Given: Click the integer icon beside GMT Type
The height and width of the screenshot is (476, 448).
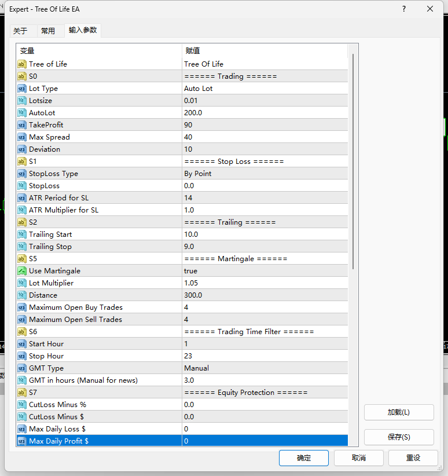Looking at the screenshot, I should pyautogui.click(x=21, y=368).
